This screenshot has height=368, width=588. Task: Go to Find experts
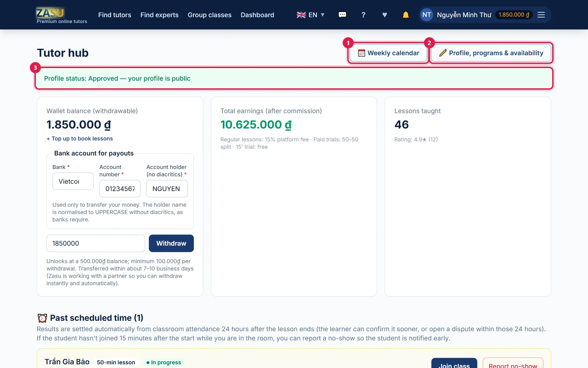coord(159,15)
